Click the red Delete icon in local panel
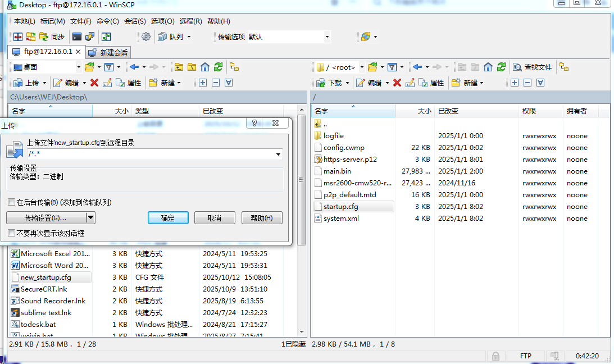Screen dimensions: 614x364 94,83
